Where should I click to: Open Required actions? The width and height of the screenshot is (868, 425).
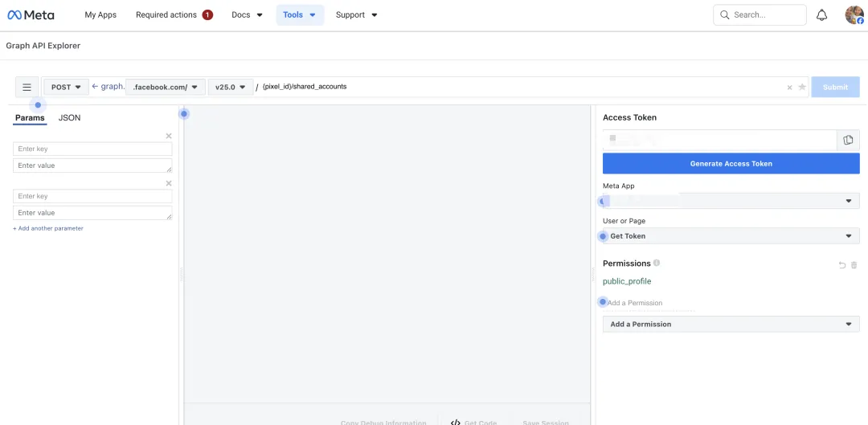click(x=166, y=15)
